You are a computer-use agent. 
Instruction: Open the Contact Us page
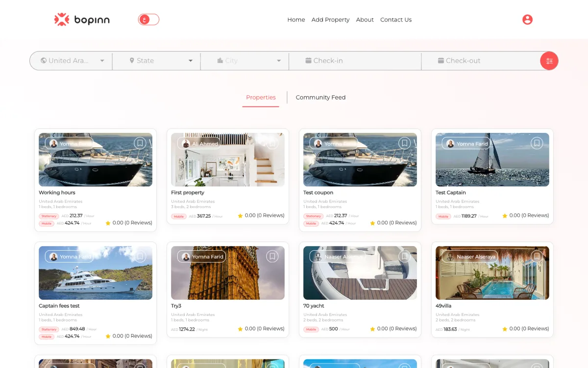pyautogui.click(x=396, y=20)
